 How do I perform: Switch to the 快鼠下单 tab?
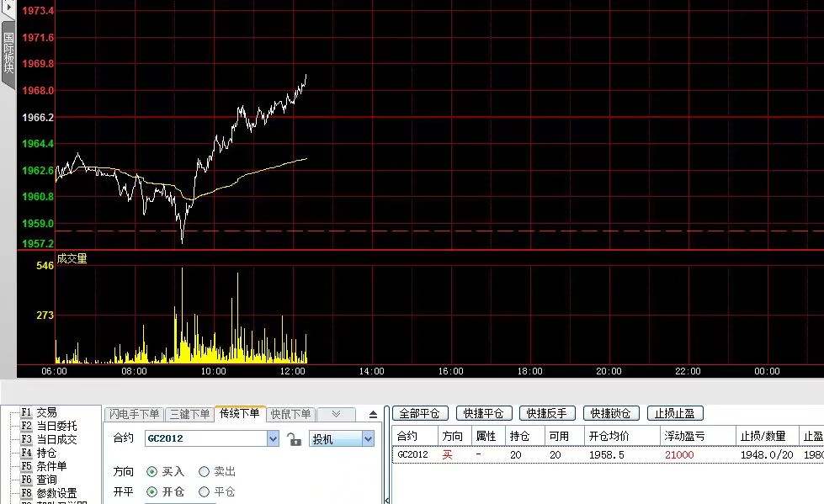[x=290, y=414]
